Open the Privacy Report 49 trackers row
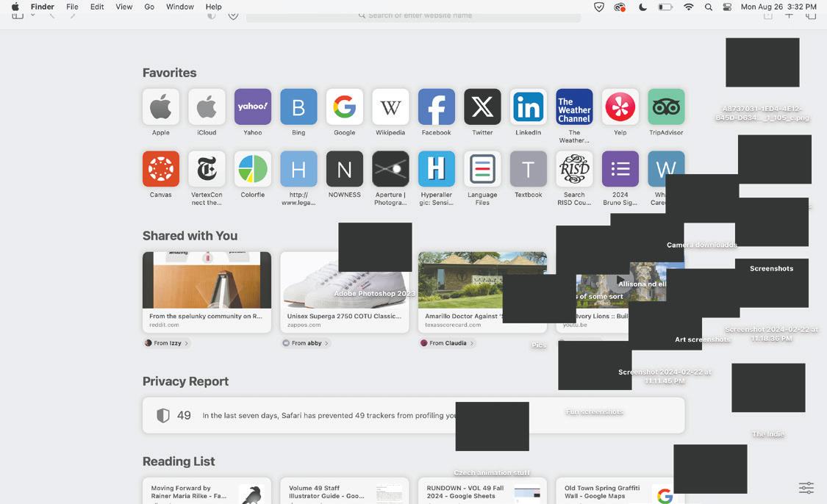 413,415
